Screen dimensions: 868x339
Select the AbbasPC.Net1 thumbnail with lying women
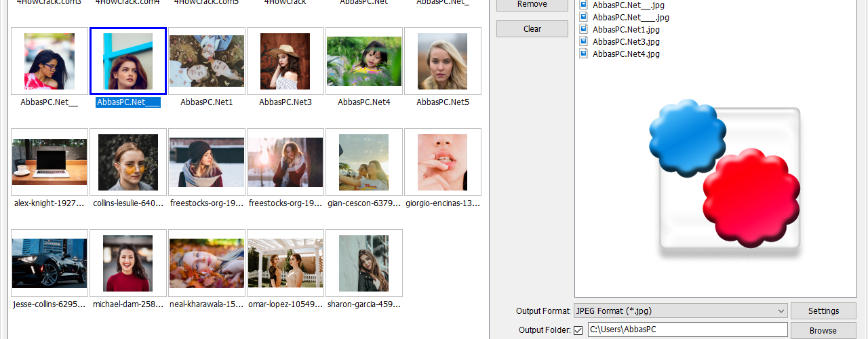[207, 61]
